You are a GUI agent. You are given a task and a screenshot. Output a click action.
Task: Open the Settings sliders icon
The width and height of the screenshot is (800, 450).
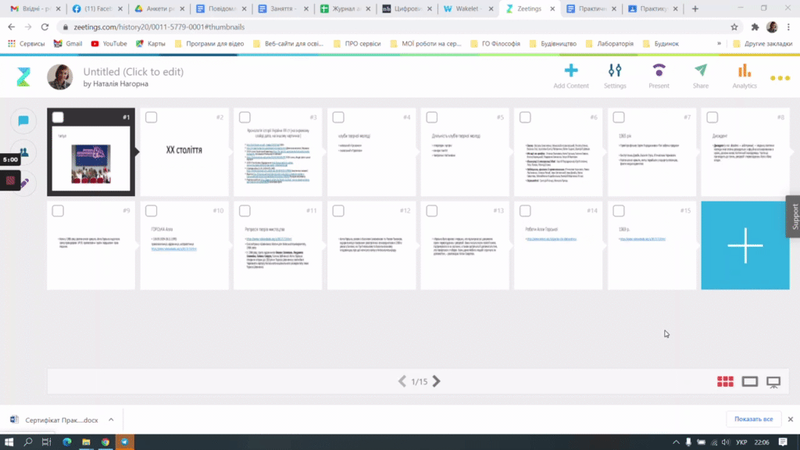615,71
